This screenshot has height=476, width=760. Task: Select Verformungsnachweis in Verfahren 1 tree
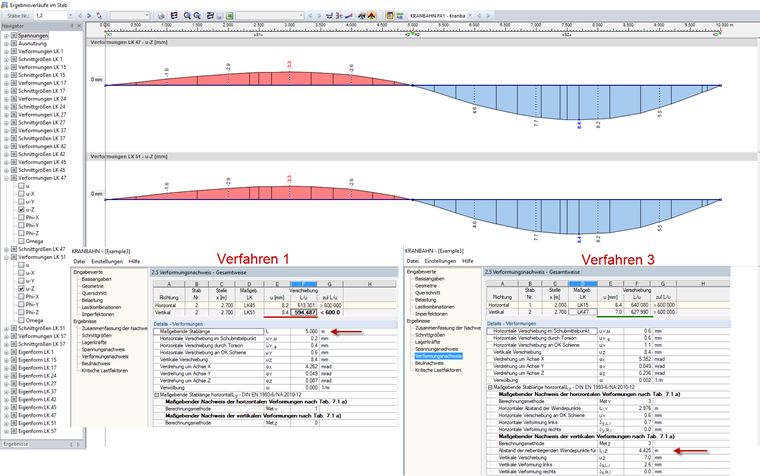105,356
